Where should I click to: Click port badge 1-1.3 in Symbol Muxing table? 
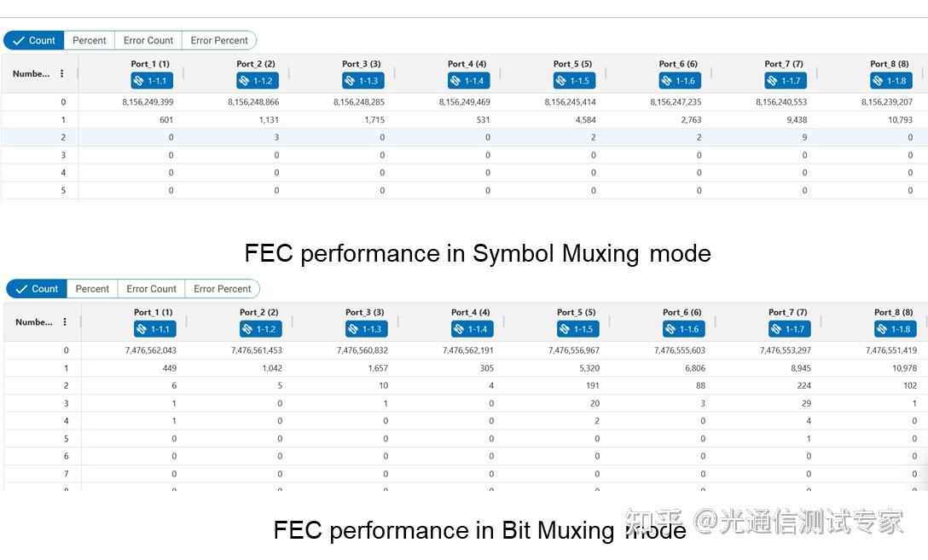[363, 81]
